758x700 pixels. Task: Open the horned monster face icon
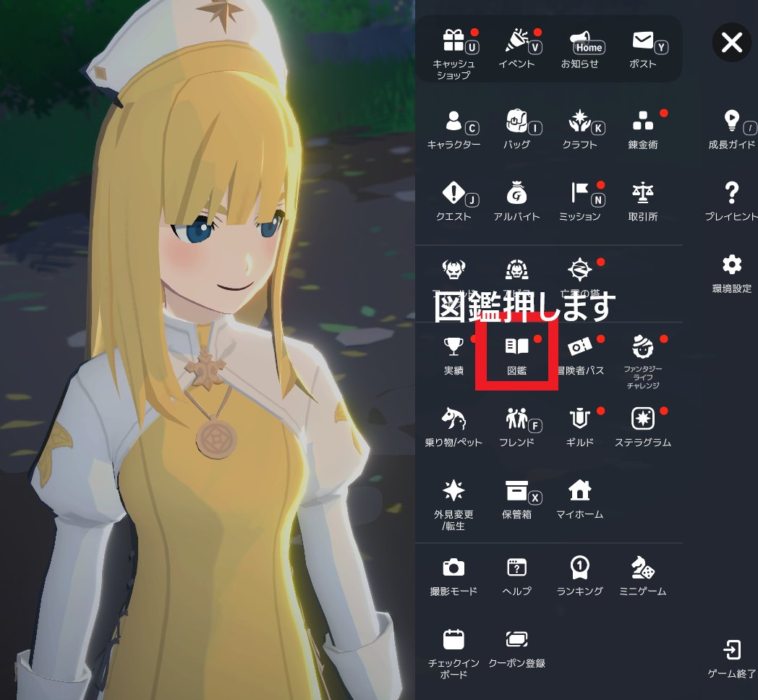pyautogui.click(x=453, y=270)
